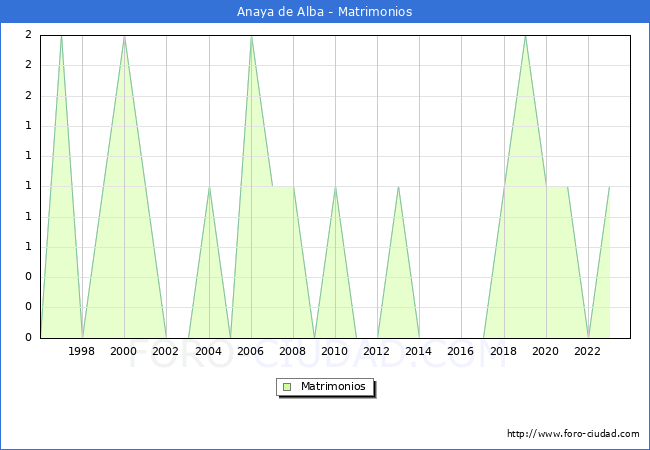This screenshot has height=450, width=650.
Task: Click the 2018 x-axis label
Action: point(503,351)
